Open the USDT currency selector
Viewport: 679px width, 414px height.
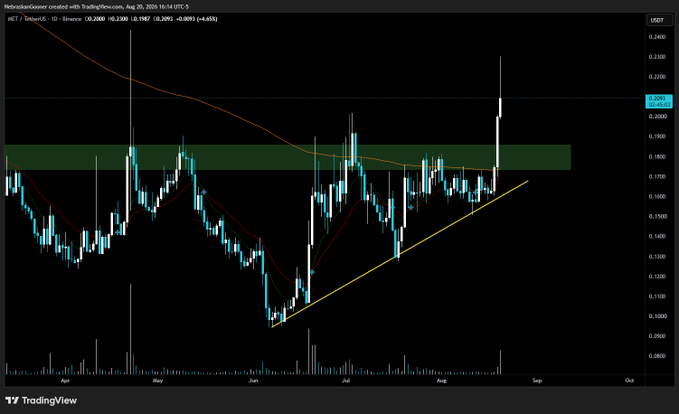click(660, 20)
